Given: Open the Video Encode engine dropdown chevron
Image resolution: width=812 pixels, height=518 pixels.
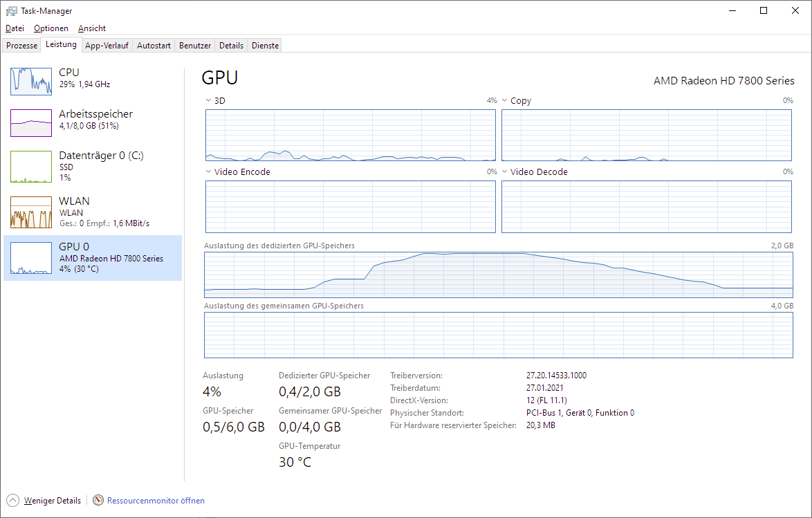Looking at the screenshot, I should [208, 172].
